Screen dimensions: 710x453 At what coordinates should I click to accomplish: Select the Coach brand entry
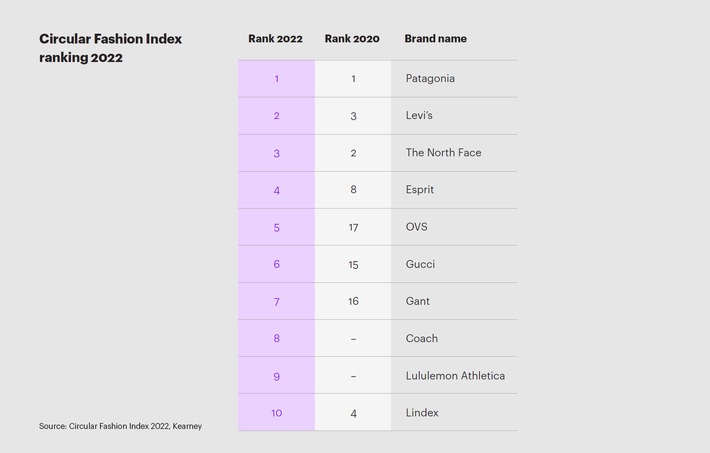click(422, 338)
